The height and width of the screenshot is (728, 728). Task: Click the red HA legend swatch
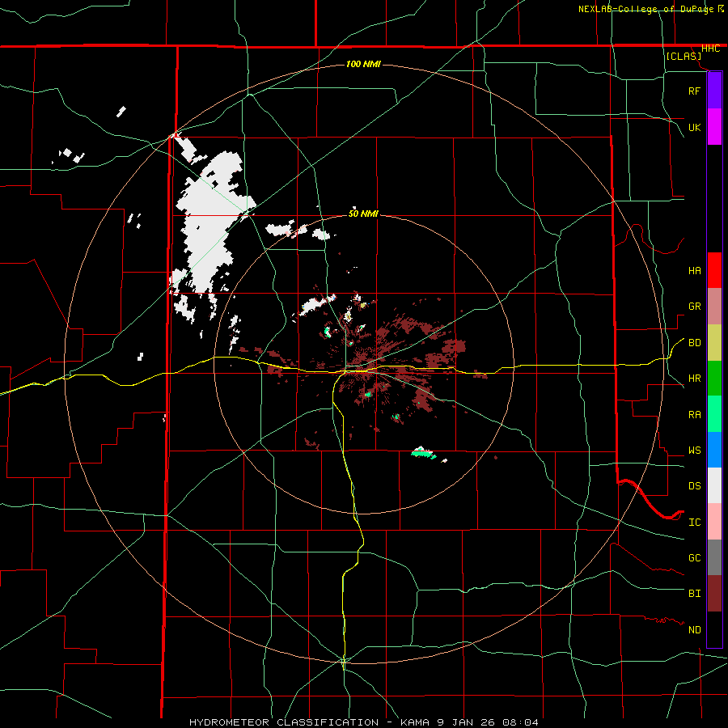point(714,270)
